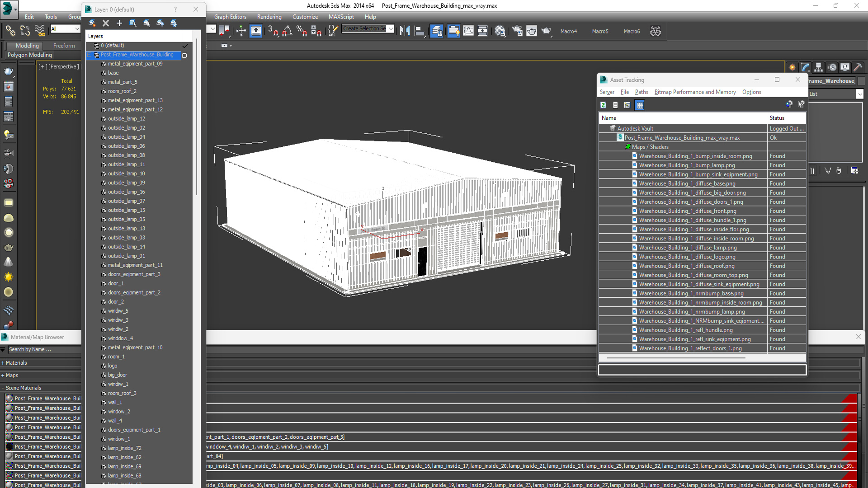Toggle the 3D Snaps magnet icon
This screenshot has width=868, height=488.
273,31
